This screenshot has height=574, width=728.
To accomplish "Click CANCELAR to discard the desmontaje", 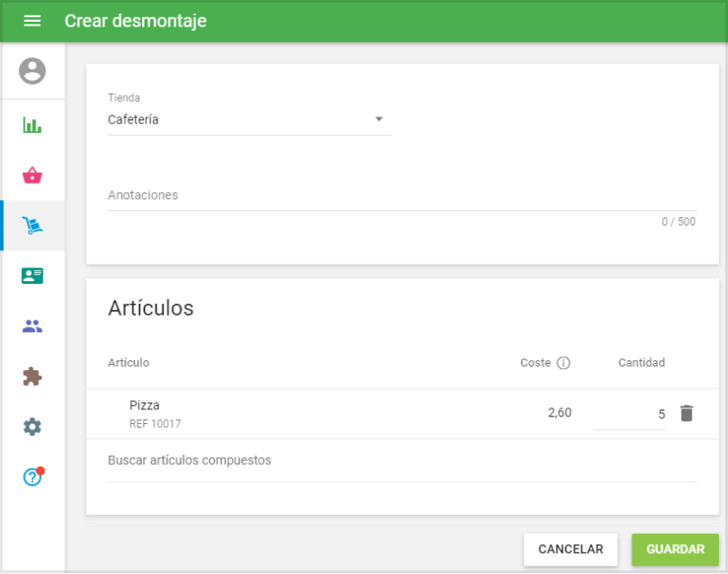I will pos(571,549).
